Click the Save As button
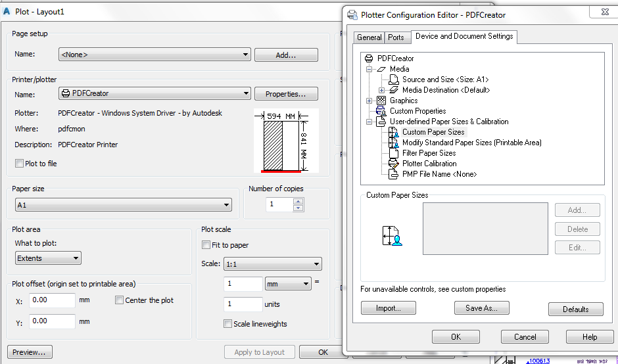This screenshot has height=364, width=618. click(482, 308)
